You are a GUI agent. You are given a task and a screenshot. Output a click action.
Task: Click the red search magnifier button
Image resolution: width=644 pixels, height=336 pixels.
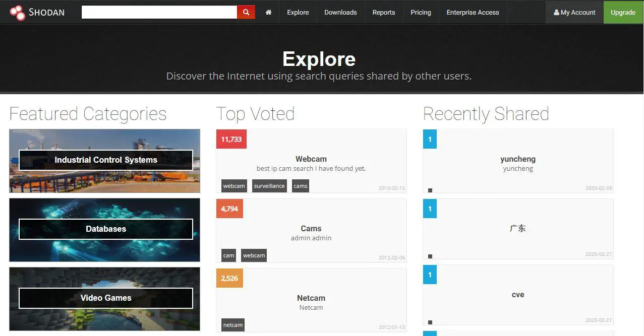[x=246, y=12]
